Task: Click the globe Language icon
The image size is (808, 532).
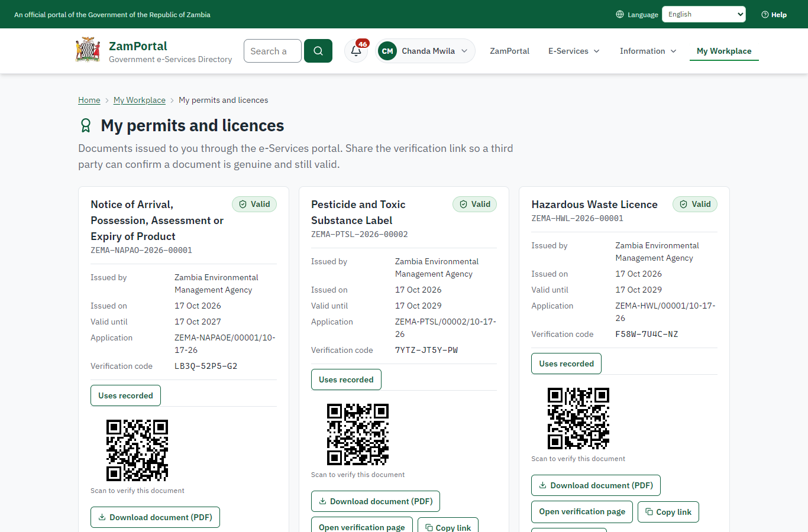Action: click(620, 14)
